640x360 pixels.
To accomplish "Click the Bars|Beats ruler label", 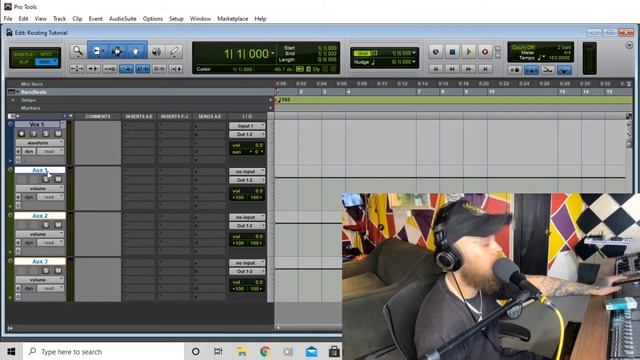I will [x=33, y=92].
